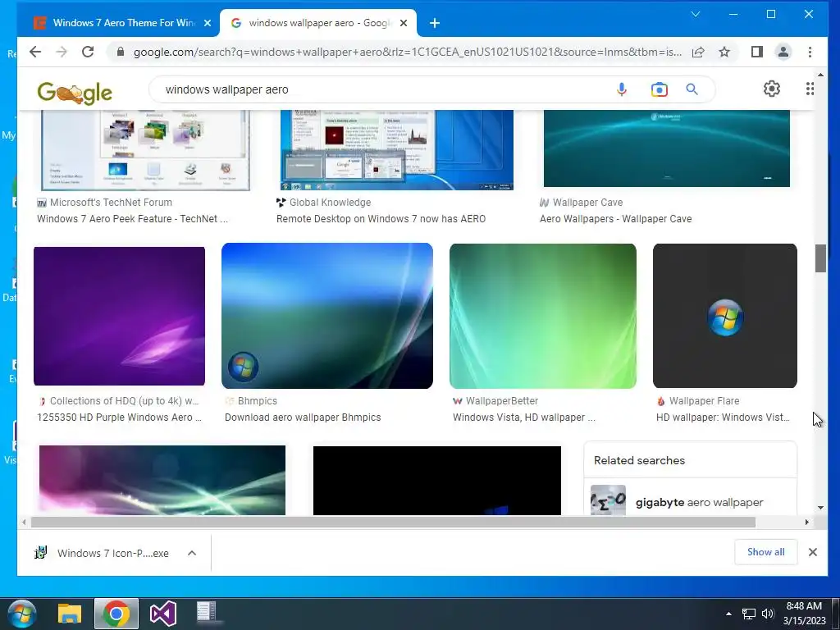The image size is (840, 630).
Task: Close the downloads bar
Action: click(813, 552)
